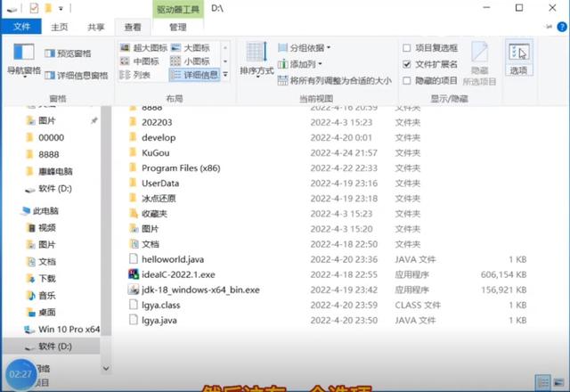Collapse the ribbon with the arrow icon

pyautogui.click(x=549, y=27)
